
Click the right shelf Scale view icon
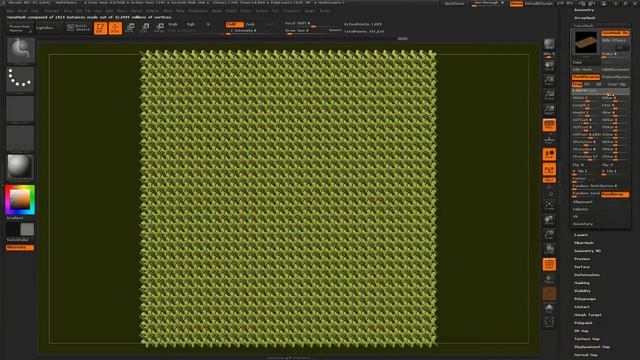[x=549, y=235]
